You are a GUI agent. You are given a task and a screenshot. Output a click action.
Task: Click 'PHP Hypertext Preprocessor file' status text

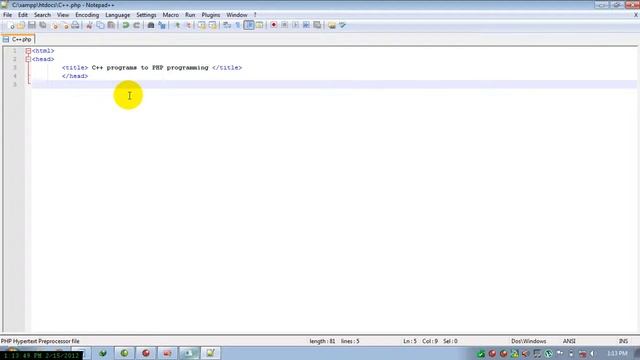point(40,341)
